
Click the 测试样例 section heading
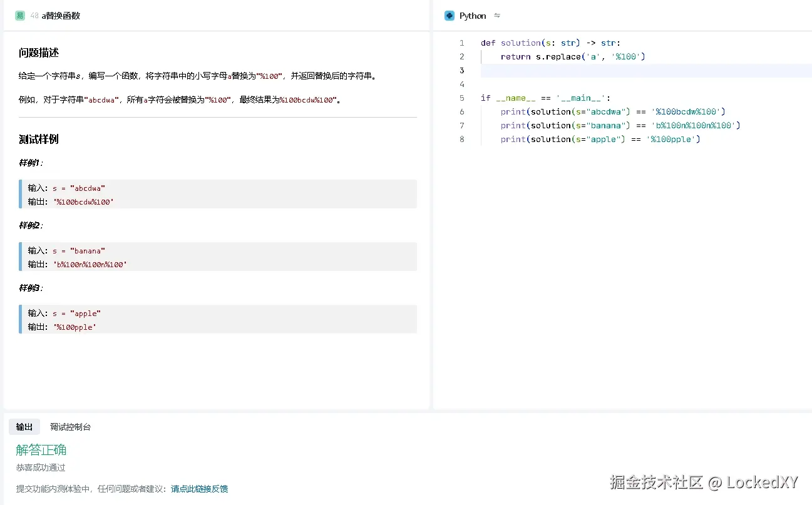[39, 139]
